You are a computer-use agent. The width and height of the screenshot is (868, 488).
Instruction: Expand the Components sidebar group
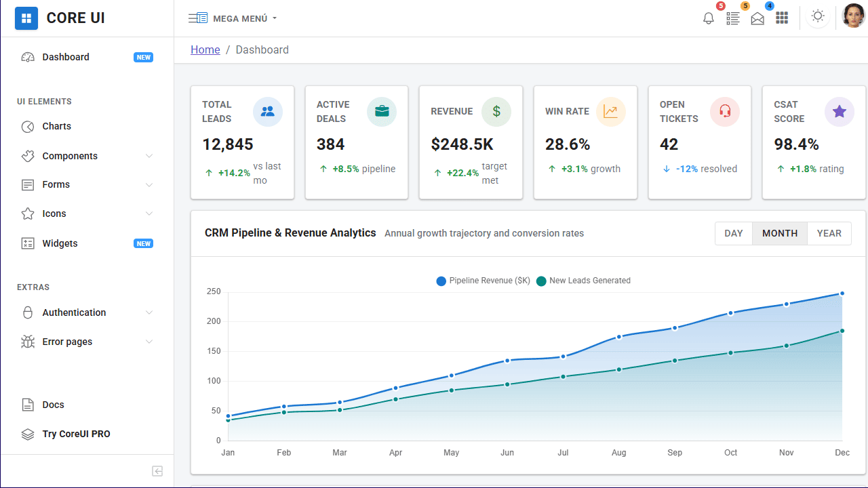coord(87,156)
